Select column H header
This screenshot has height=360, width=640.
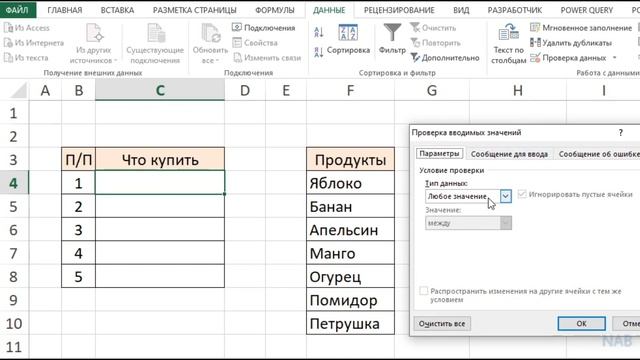click(518, 90)
